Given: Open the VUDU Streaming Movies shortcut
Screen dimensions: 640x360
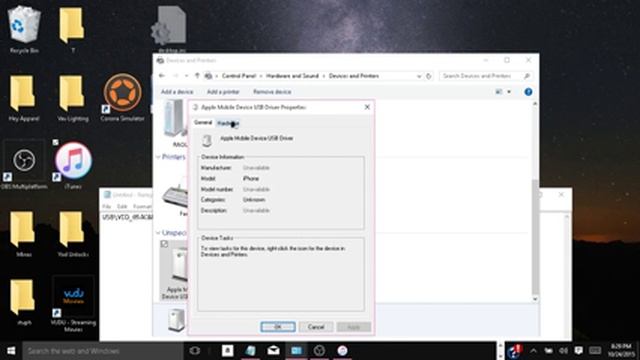Looking at the screenshot, I should point(73,304).
